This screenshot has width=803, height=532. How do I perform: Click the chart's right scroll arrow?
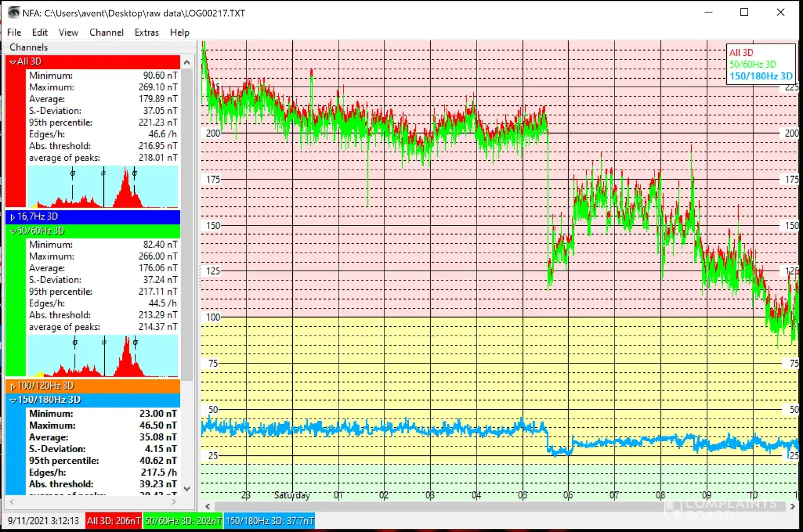pos(793,506)
